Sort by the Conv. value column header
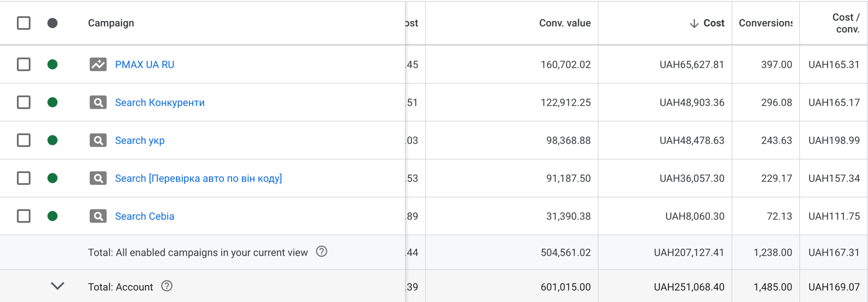 [x=565, y=23]
